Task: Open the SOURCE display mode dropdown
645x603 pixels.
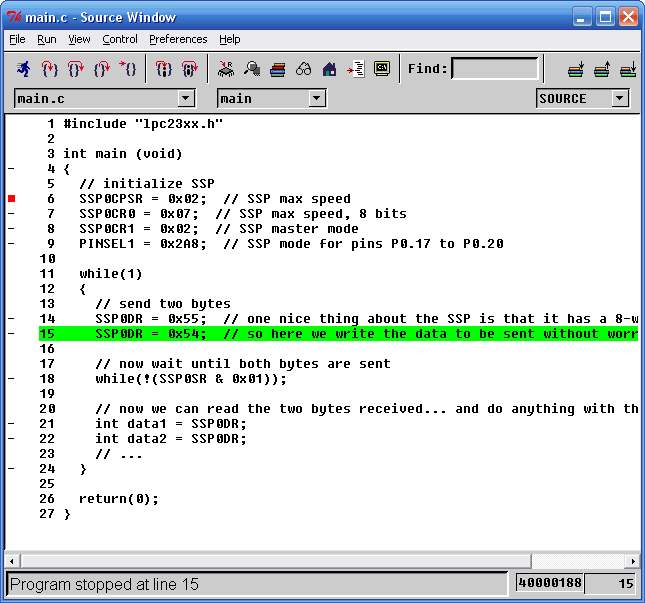Action: pyautogui.click(x=619, y=98)
